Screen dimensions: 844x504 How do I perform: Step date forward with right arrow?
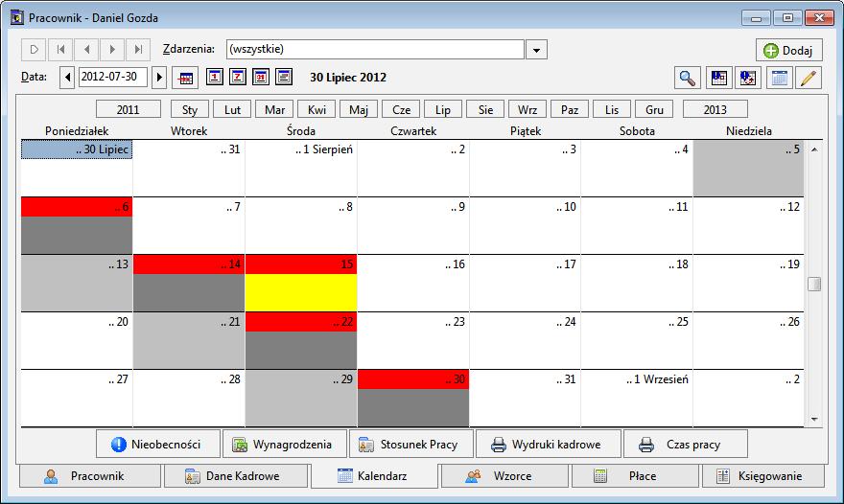[x=159, y=78]
